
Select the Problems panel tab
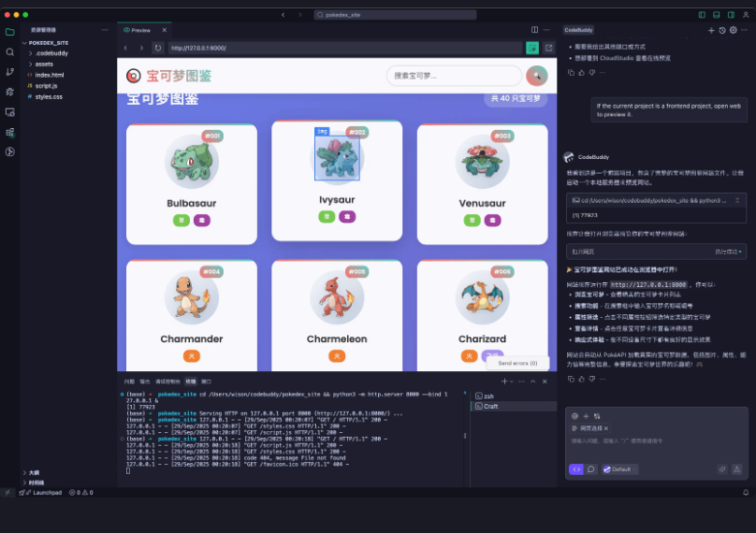click(x=129, y=382)
